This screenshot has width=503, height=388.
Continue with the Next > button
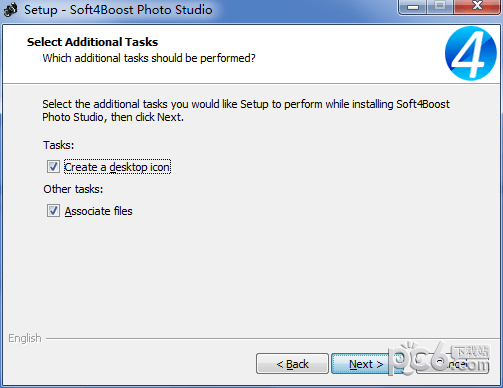[x=360, y=364]
